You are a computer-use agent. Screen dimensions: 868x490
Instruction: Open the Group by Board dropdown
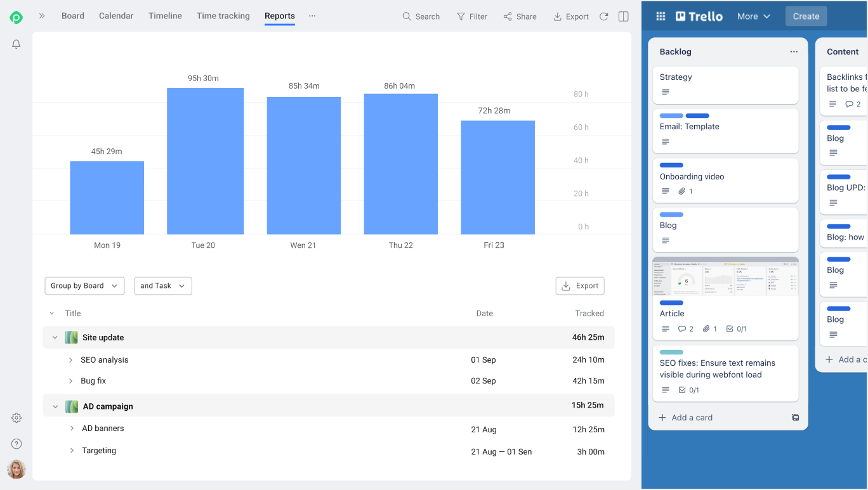pyautogui.click(x=84, y=286)
